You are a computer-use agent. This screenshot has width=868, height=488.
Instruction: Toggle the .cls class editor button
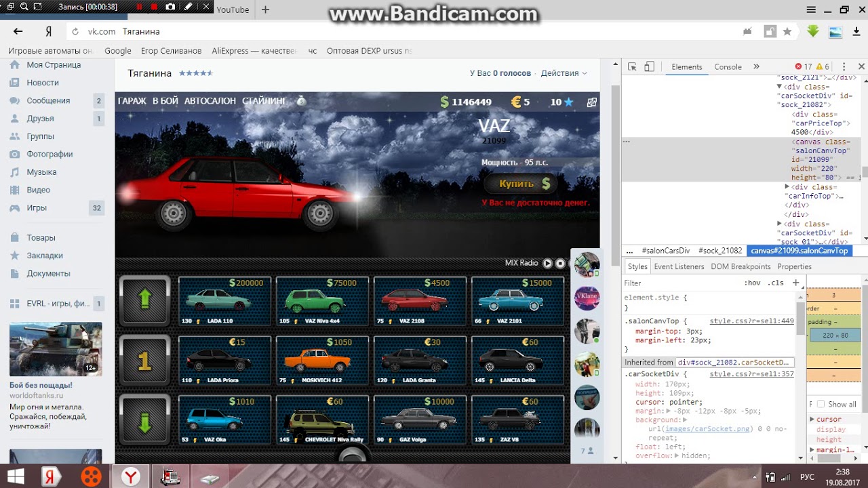pos(776,283)
